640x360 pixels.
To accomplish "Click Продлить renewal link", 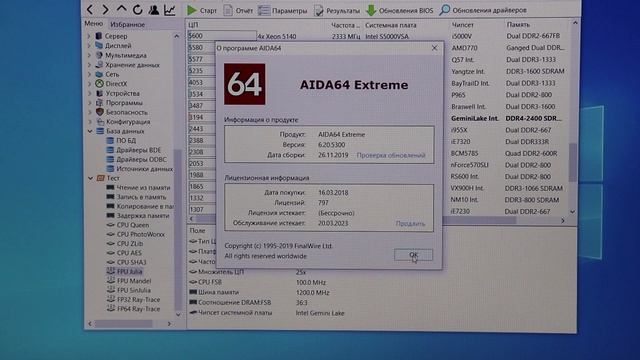I will click(x=410, y=223).
